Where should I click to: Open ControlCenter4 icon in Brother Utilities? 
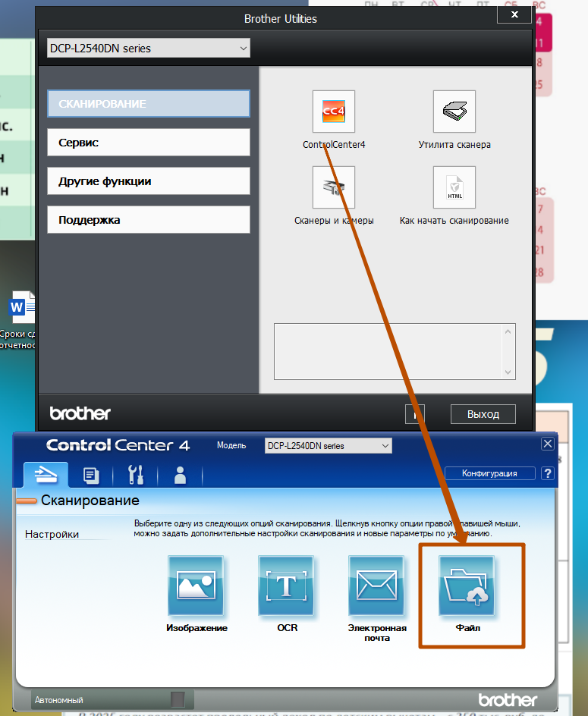click(x=334, y=111)
